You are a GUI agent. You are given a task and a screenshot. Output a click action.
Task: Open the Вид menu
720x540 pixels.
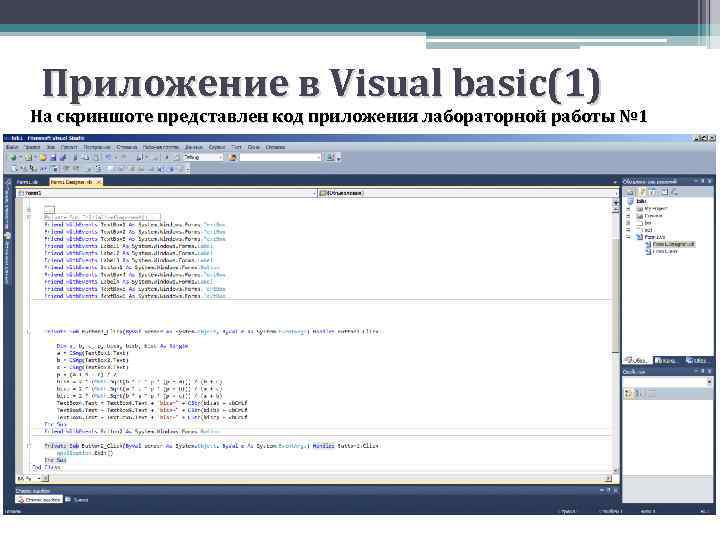[x=51, y=147]
